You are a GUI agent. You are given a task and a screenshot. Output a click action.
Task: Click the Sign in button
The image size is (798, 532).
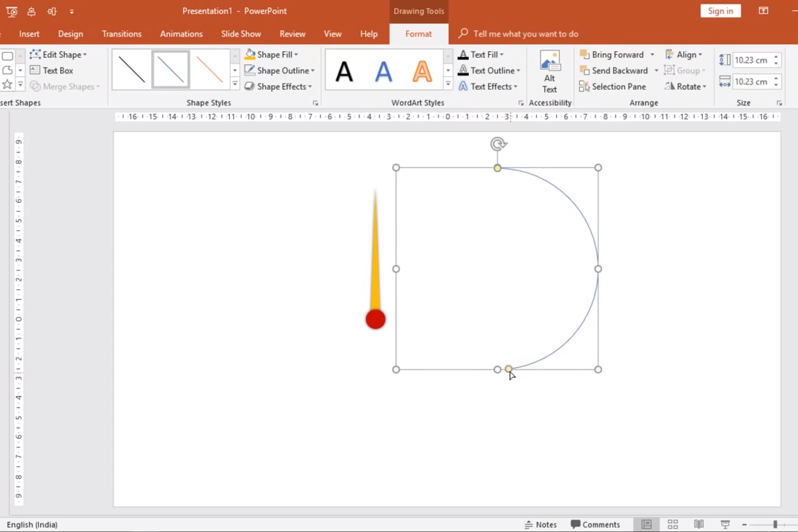point(720,11)
